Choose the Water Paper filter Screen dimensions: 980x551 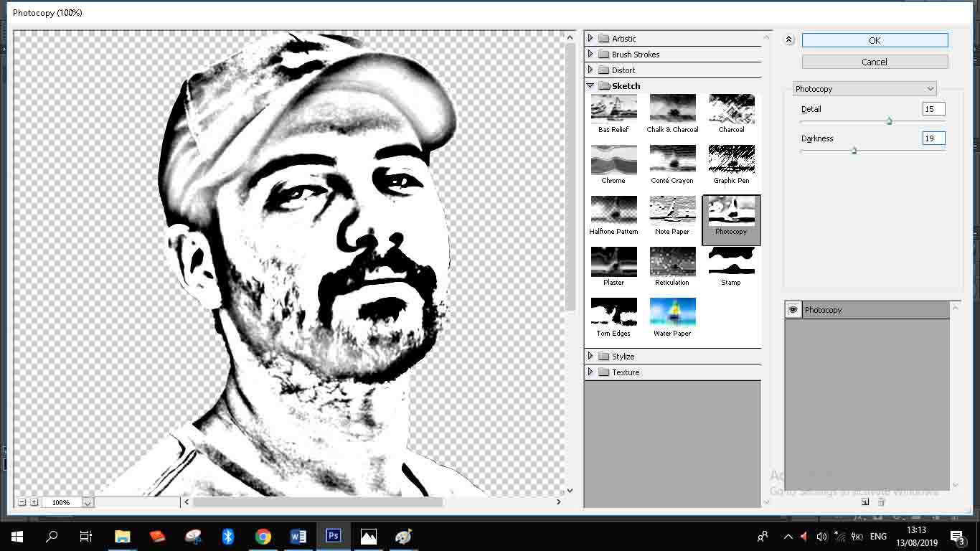[x=672, y=313]
